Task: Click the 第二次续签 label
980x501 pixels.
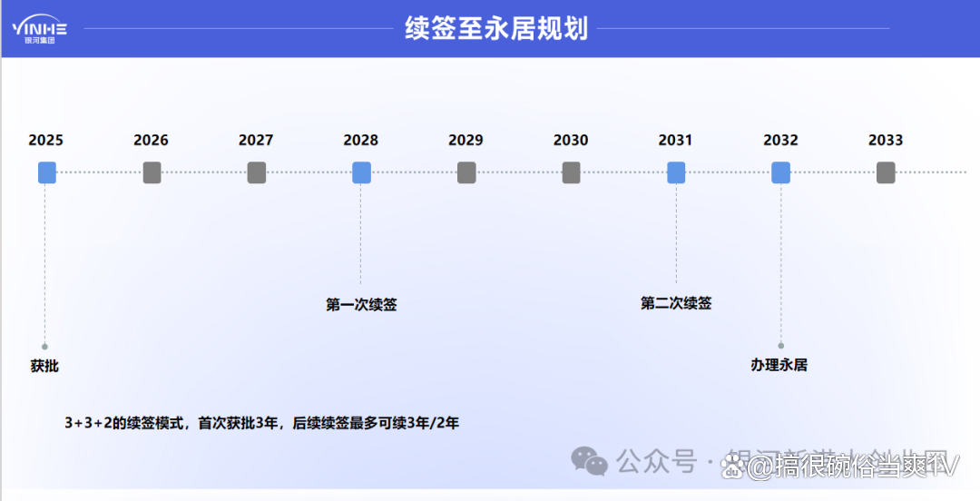Action: click(676, 303)
